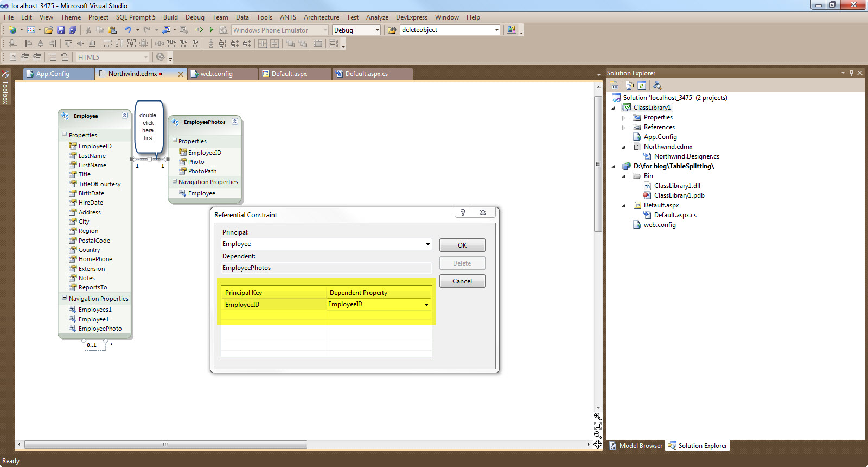Click the Refresh icon in Solution Explorer
The height and width of the screenshot is (467, 868).
point(642,85)
